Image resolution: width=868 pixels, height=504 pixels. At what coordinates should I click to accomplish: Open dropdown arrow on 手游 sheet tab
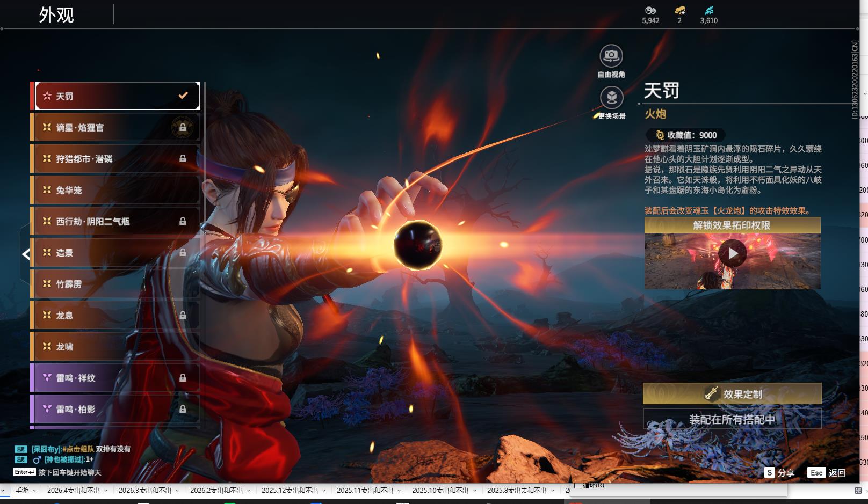pyautogui.click(x=34, y=491)
